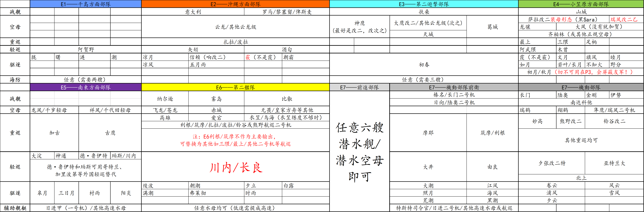The width and height of the screenshot is (644, 212).
Task: Click the 阿贺野 light cruiser cell
Action: [x=86, y=49]
